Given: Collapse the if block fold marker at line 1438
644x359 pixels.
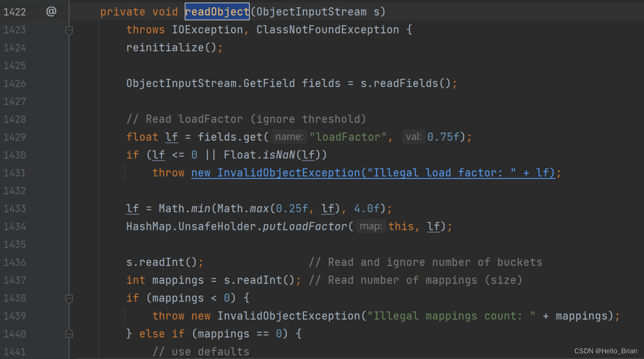Looking at the screenshot, I should 69,299.
